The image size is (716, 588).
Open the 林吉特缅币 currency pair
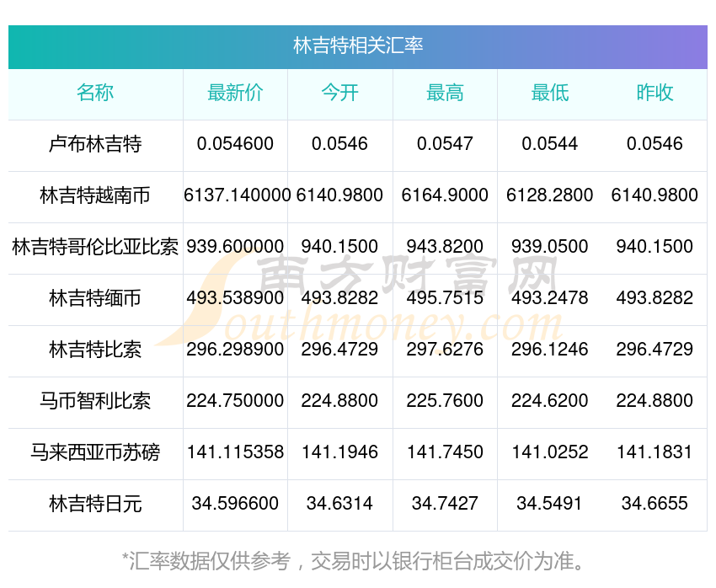tap(95, 298)
